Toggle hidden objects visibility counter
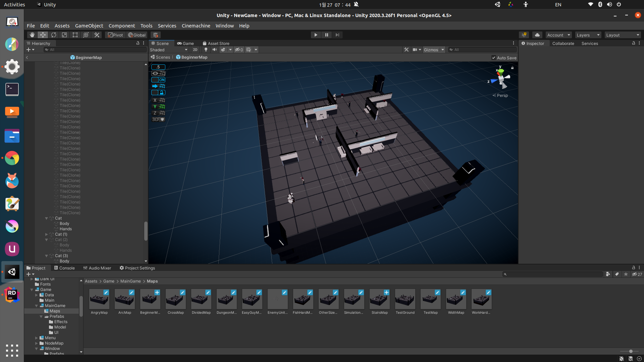 point(239,50)
